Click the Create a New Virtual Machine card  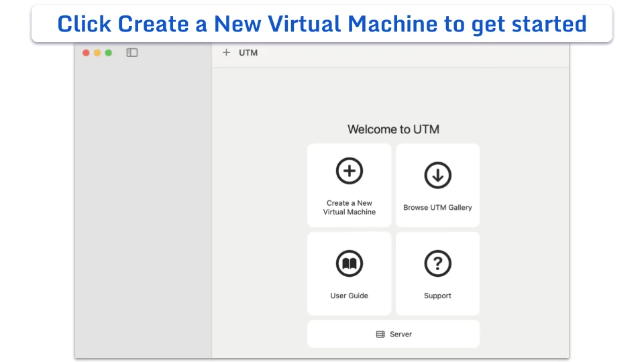click(x=349, y=185)
